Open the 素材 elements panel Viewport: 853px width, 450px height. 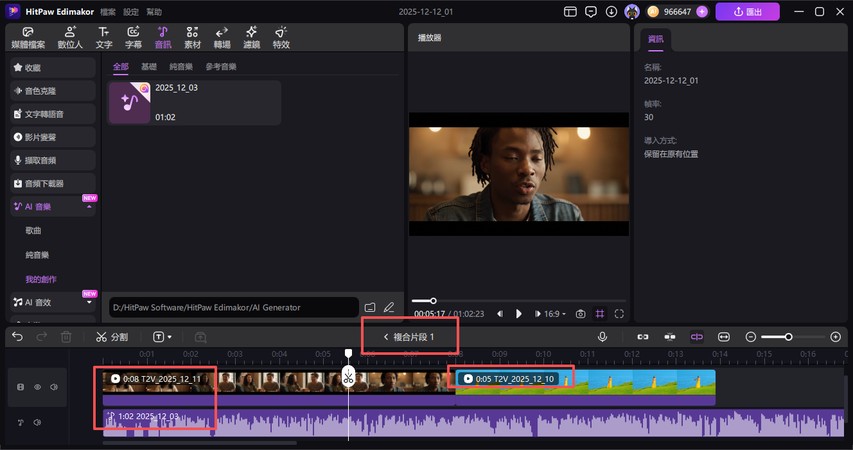tap(192, 38)
